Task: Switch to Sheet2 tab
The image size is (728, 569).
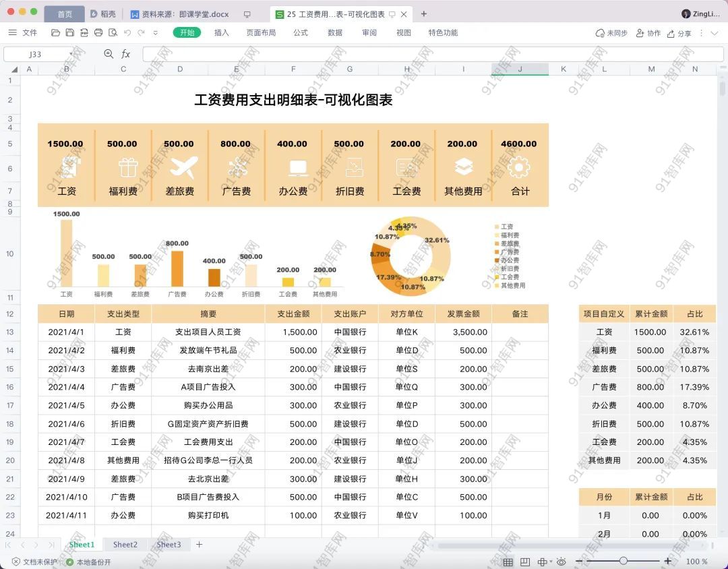Action: point(125,545)
